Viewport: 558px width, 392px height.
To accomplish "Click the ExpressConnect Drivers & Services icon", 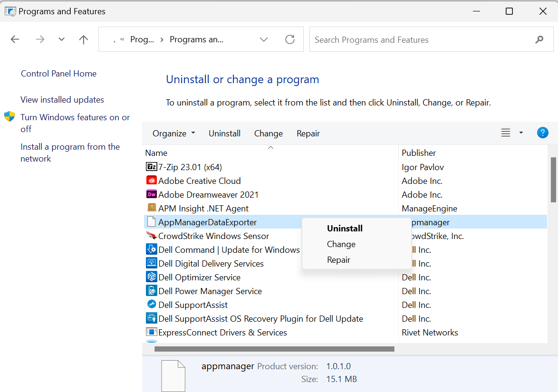I will (x=152, y=332).
